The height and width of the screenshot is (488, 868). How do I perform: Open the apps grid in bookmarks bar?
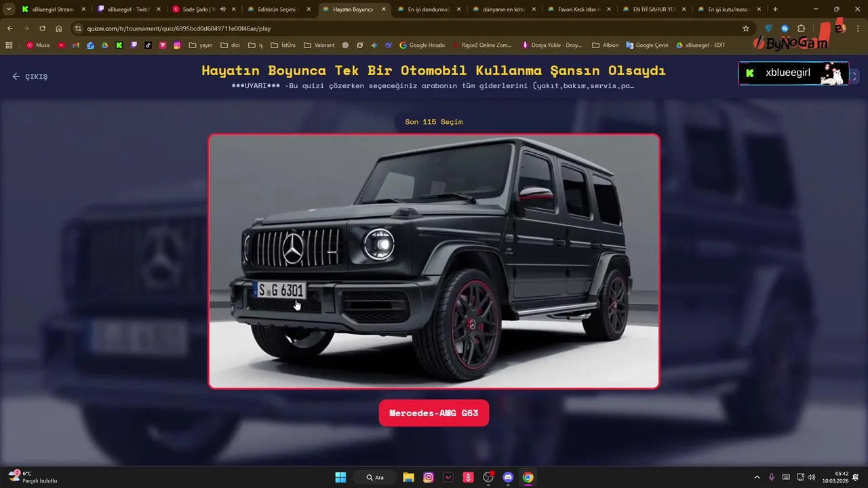(9, 45)
